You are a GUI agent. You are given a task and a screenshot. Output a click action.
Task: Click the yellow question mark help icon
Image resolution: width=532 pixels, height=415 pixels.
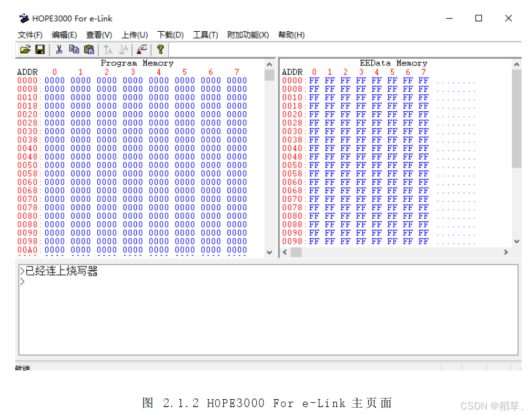click(x=160, y=50)
